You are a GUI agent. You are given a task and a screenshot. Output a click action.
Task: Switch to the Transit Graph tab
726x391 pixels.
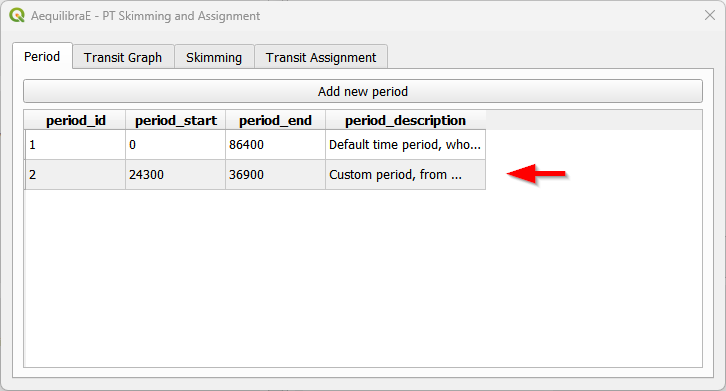[x=123, y=57]
